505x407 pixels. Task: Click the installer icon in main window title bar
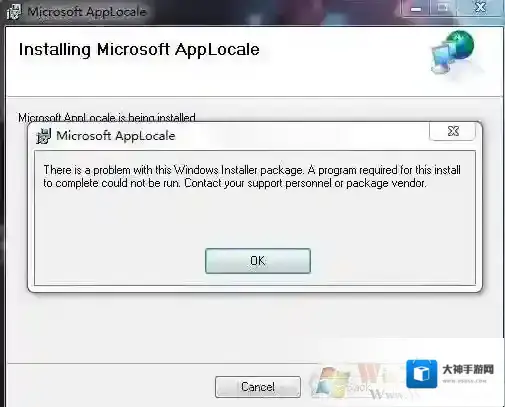(14, 12)
